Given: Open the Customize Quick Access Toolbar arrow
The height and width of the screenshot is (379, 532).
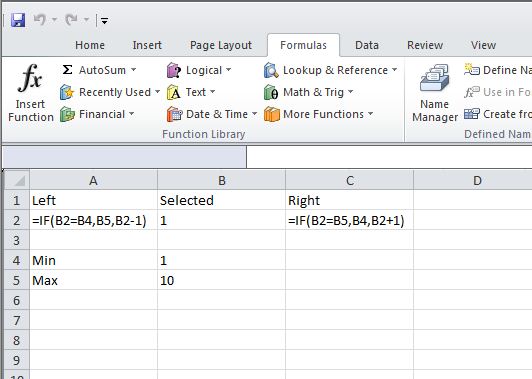Looking at the screenshot, I should (x=104, y=21).
